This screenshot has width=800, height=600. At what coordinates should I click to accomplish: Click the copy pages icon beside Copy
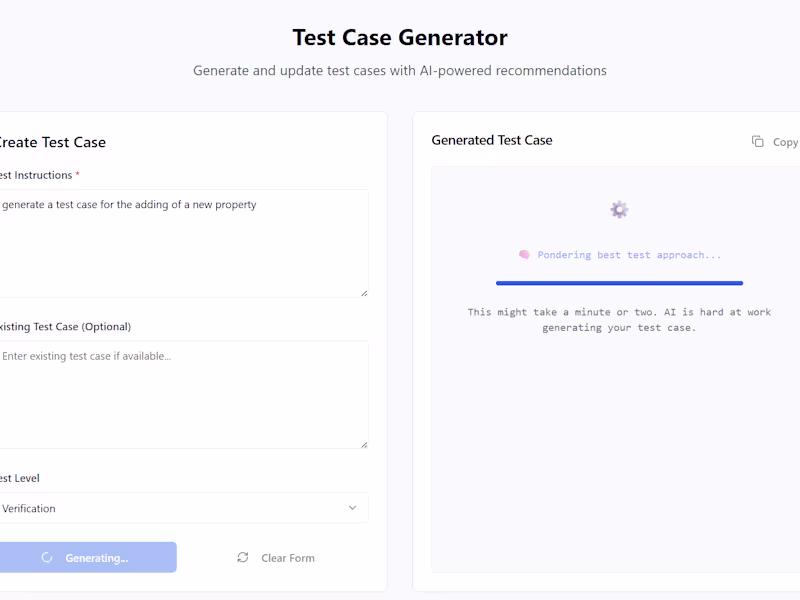point(758,141)
